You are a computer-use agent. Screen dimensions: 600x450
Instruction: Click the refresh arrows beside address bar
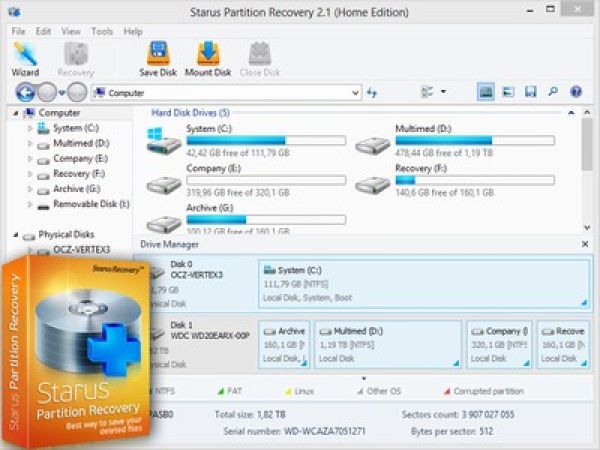click(372, 93)
